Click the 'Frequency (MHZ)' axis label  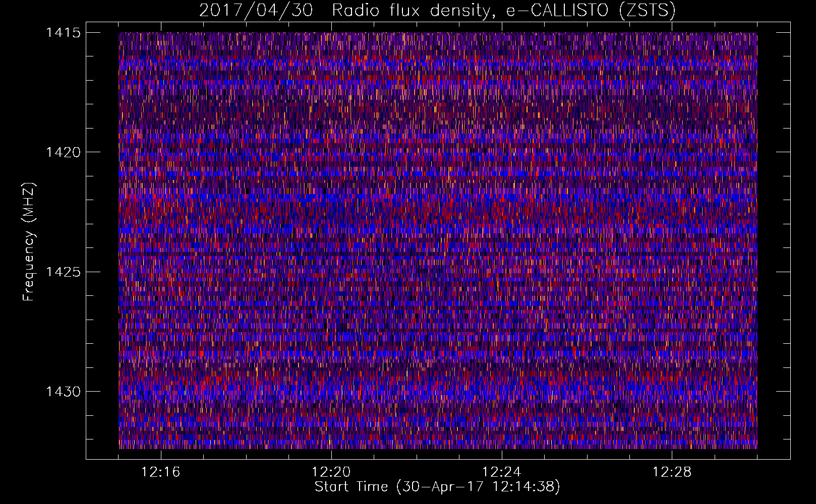tap(29, 241)
